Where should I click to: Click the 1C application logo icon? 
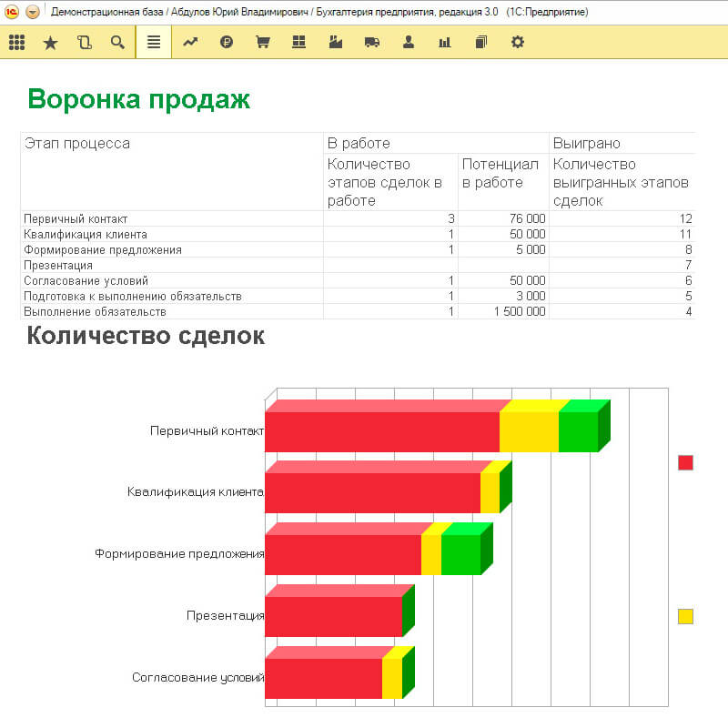click(x=11, y=12)
